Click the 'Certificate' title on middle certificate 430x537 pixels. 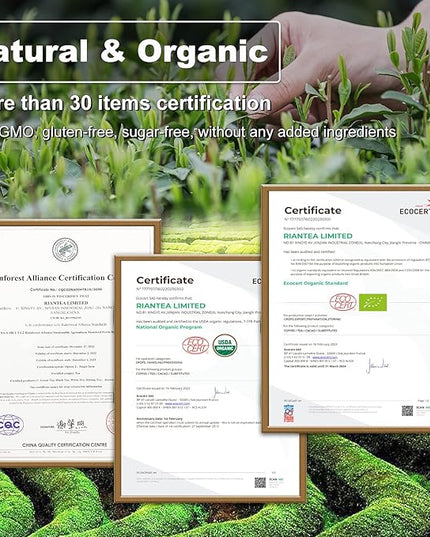click(165, 280)
